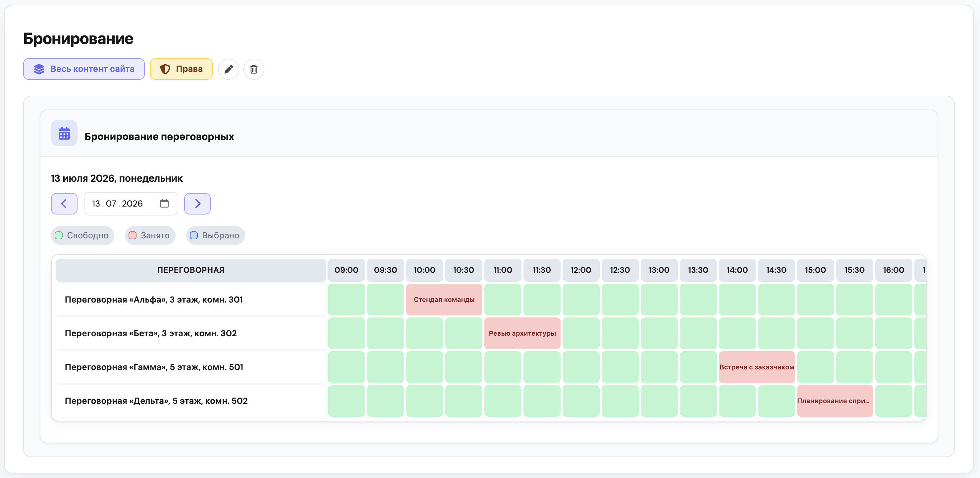The height and width of the screenshot is (478, 980).
Task: Go to previous day with left chevron
Action: (64, 204)
